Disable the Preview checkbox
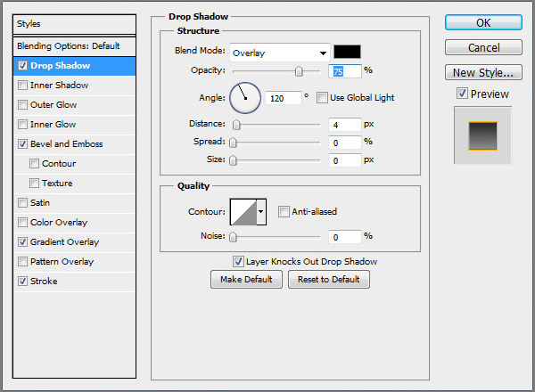Screen dimensions: 535x392 pos(461,94)
